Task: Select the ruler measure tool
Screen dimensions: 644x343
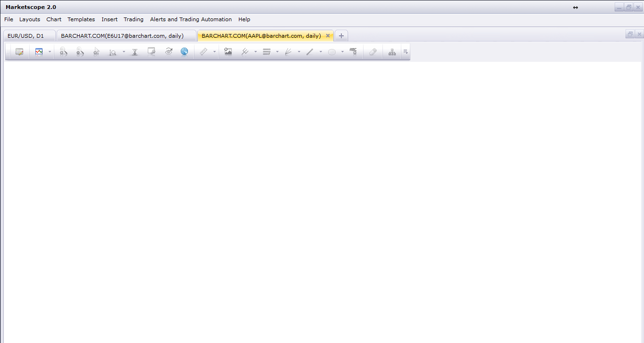Action: 204,52
